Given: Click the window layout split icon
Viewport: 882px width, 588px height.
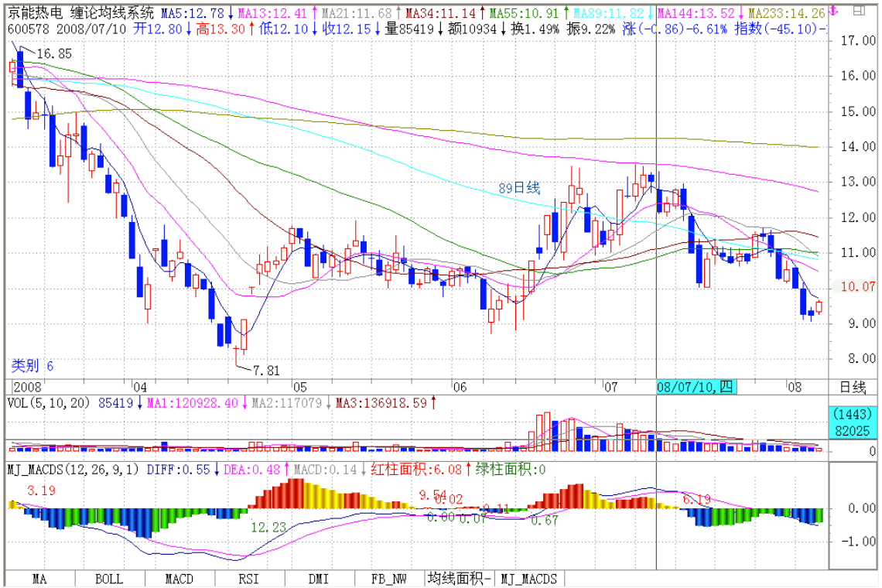Looking at the screenshot, I should point(859,11).
